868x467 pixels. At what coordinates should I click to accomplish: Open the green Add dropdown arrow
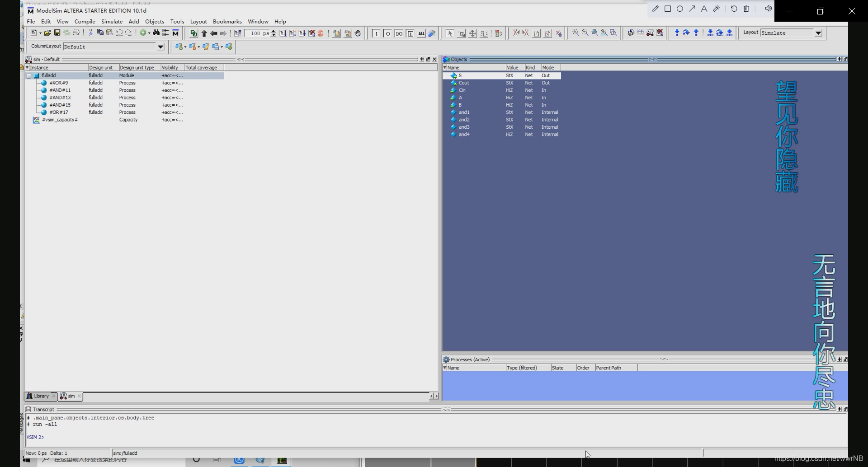(x=149, y=33)
